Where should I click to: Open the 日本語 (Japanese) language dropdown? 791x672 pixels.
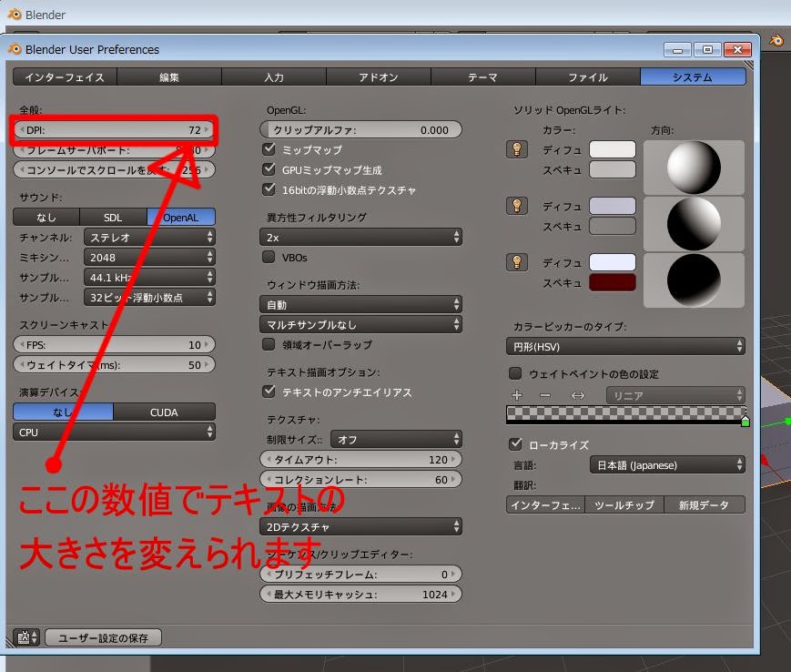click(667, 464)
